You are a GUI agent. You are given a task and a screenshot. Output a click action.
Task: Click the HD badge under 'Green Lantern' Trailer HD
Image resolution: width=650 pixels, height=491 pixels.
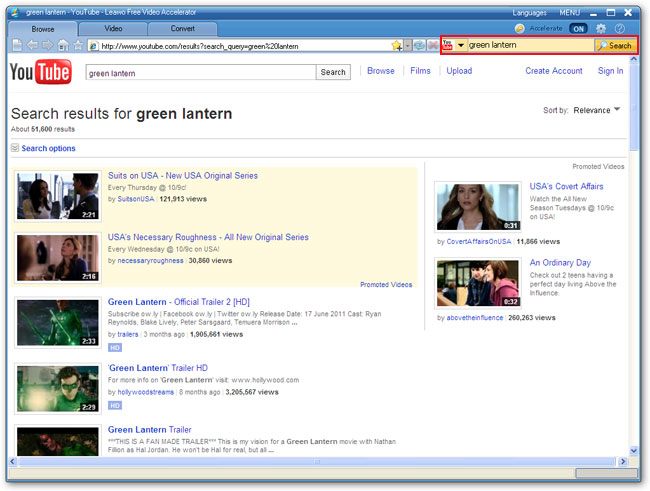115,405
